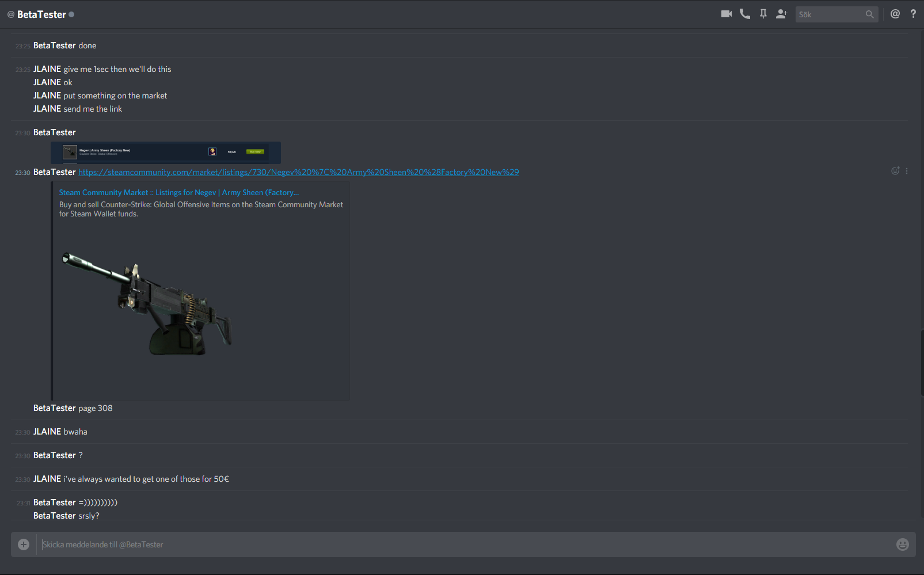Screen dimensions: 924x575
Task: Add a reaction to the Steam link message
Action: 895,171
